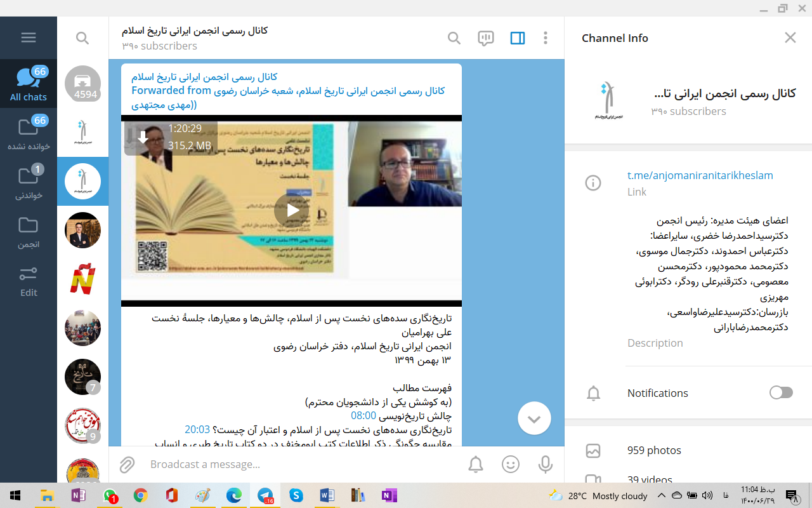Open WhatsApp from the taskbar
812x508 pixels.
point(110,495)
